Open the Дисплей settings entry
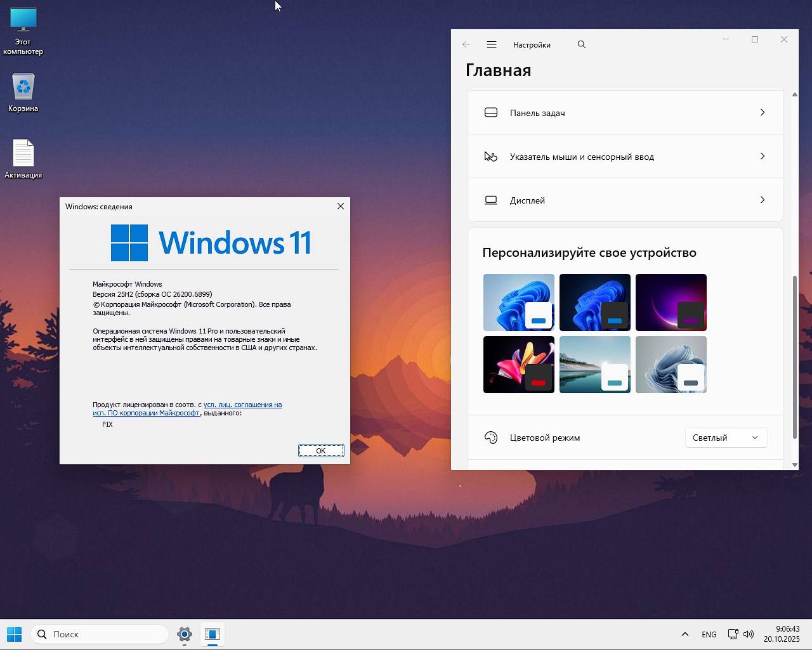This screenshot has width=812, height=650. pyautogui.click(x=625, y=200)
